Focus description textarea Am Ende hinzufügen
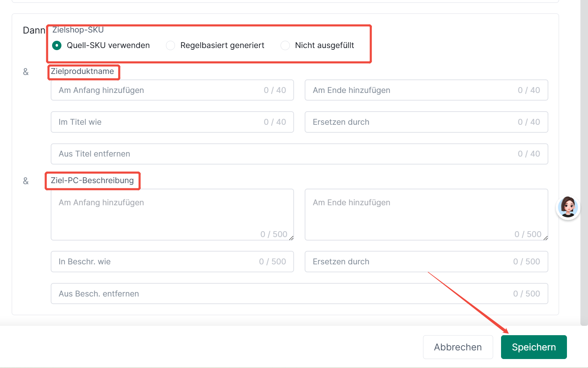Screen dimensions: 588x368 (x=427, y=215)
